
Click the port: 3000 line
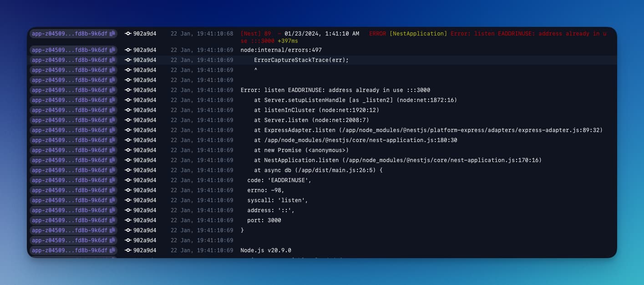tap(264, 220)
